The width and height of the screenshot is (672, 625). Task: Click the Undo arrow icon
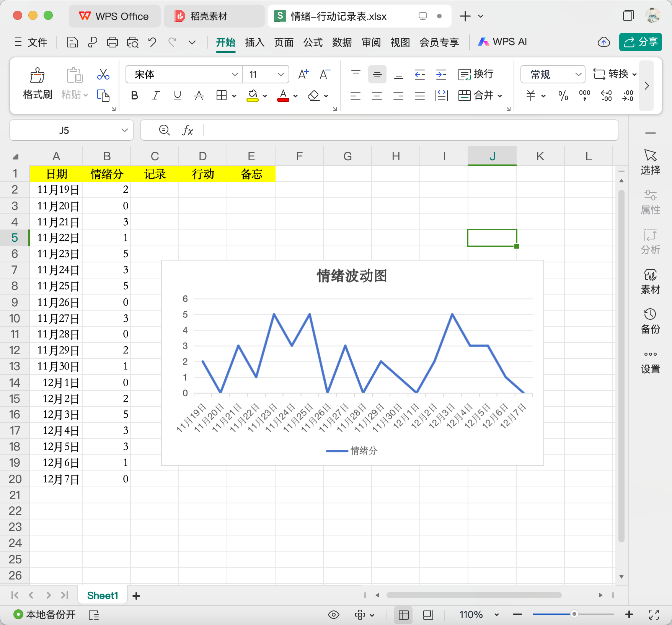[x=152, y=42]
